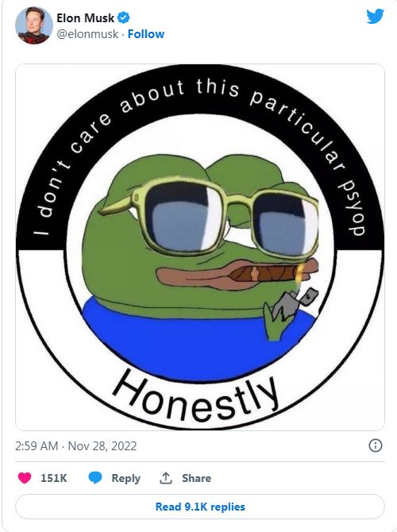Click the Twitter bird logo
The image size is (397, 532).
pos(375,16)
